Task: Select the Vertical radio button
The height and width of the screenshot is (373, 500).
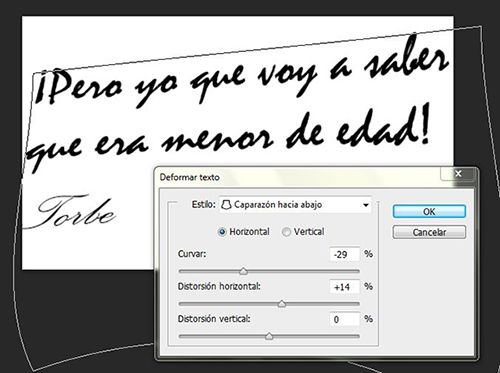Action: pos(286,232)
